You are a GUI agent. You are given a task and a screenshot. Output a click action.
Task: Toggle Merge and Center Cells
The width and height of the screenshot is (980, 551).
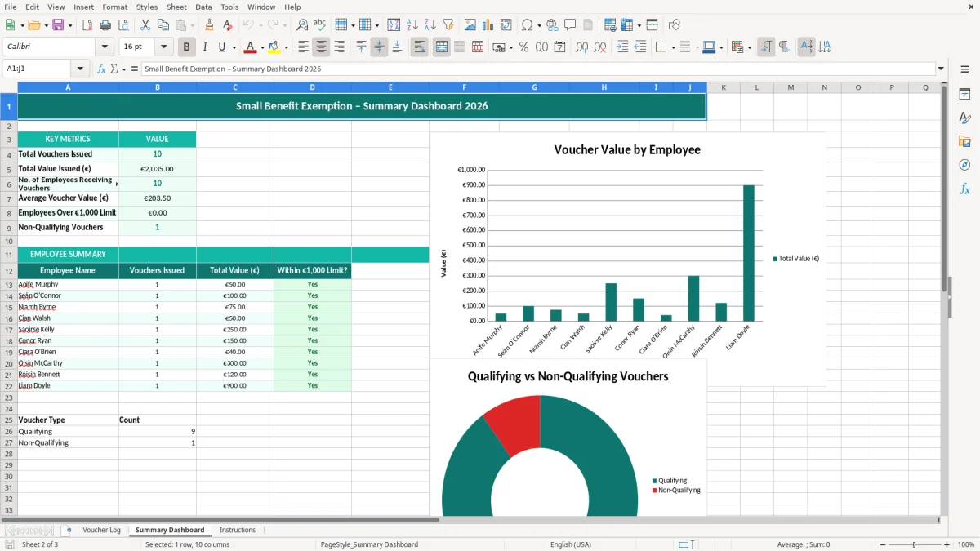[x=442, y=47]
